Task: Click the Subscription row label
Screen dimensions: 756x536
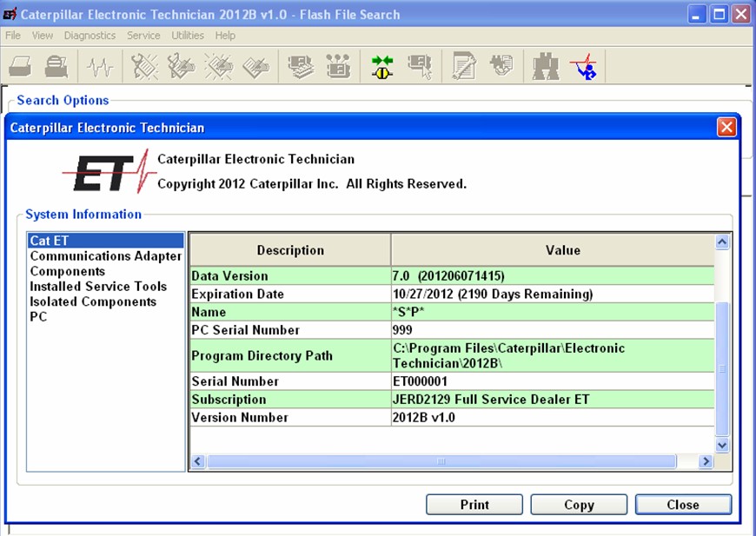Action: coord(229,400)
